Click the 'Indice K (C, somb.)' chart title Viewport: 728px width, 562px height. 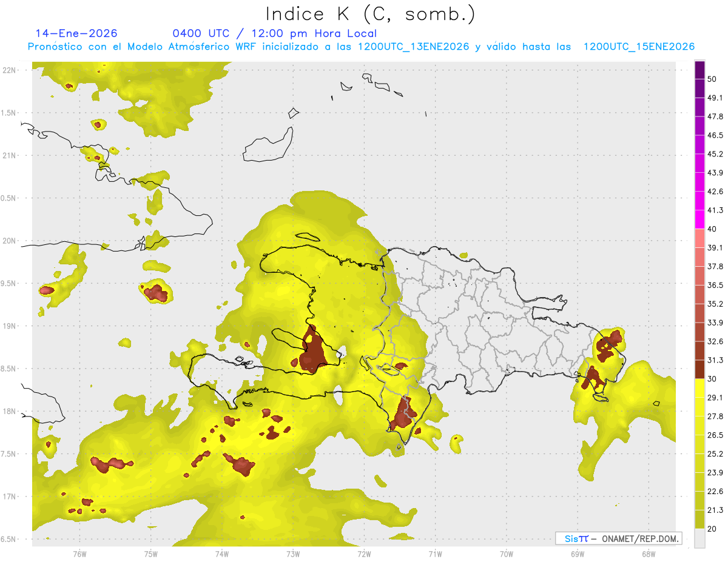click(x=370, y=14)
